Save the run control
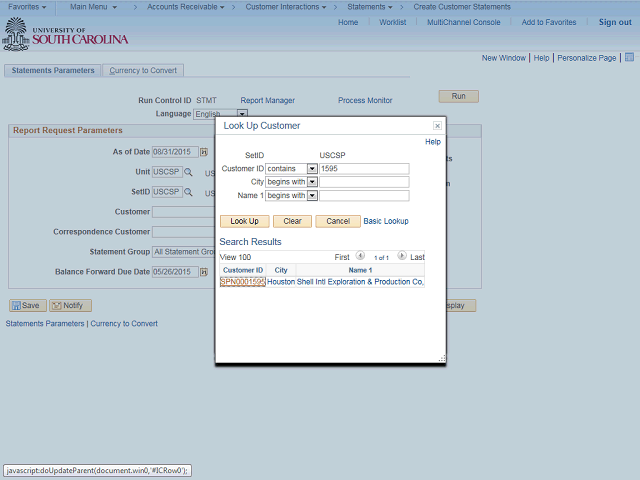Image resolution: width=640 pixels, height=480 pixels. (28, 305)
